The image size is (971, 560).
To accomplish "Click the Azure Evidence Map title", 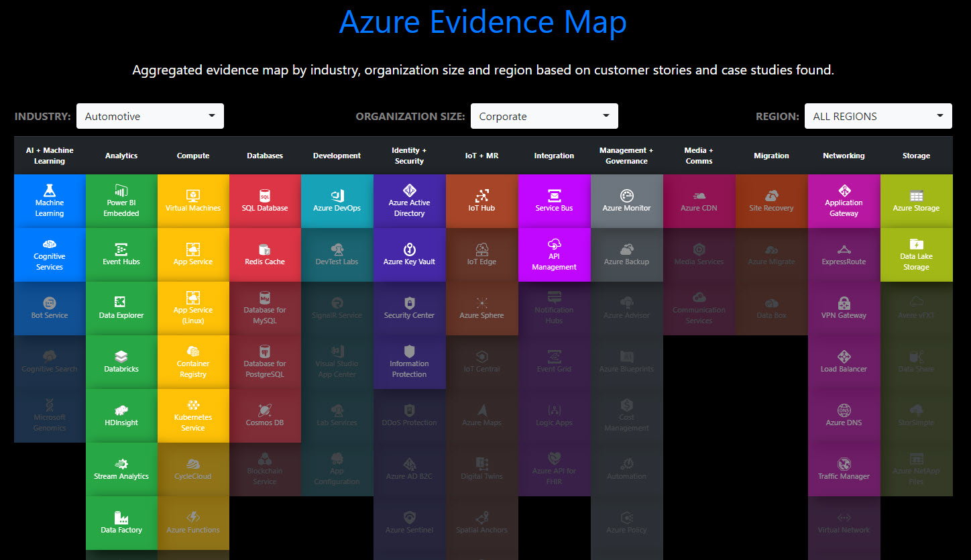I will coord(483,21).
